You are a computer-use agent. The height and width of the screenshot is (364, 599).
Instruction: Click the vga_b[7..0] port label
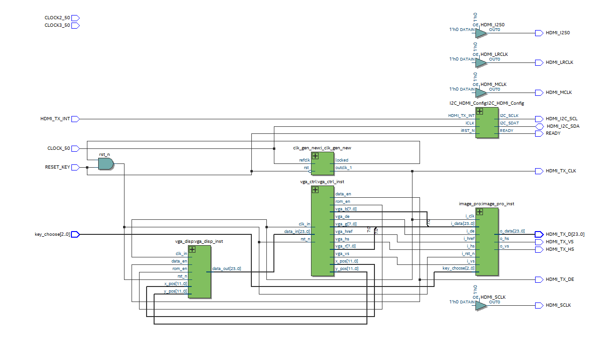(x=345, y=209)
